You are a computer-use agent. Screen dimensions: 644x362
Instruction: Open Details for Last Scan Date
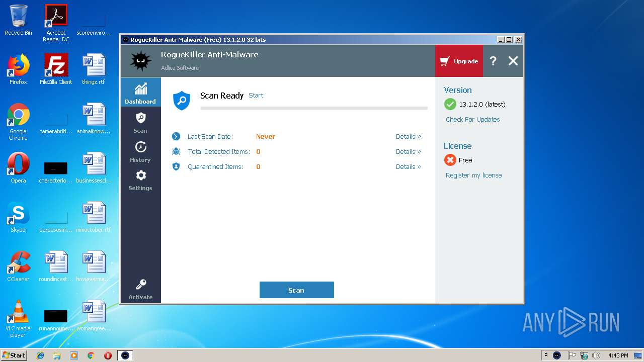pyautogui.click(x=408, y=137)
